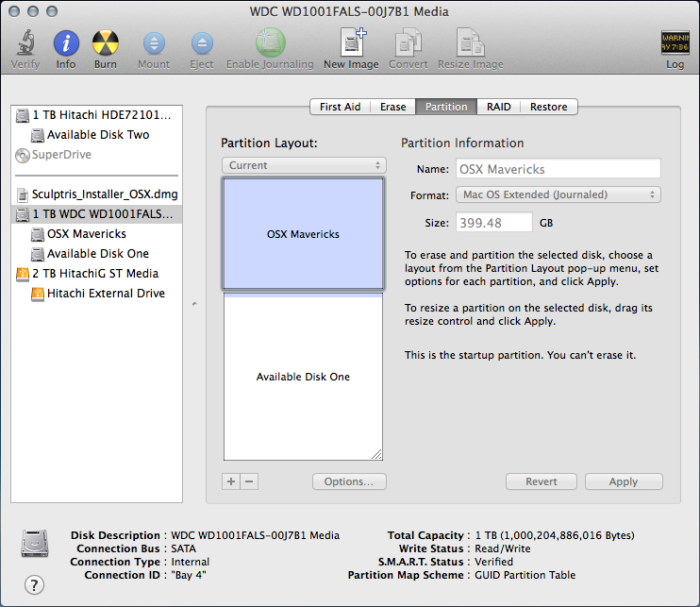
Task: Open the Format Mac OS Extended dropdown
Action: point(558,194)
